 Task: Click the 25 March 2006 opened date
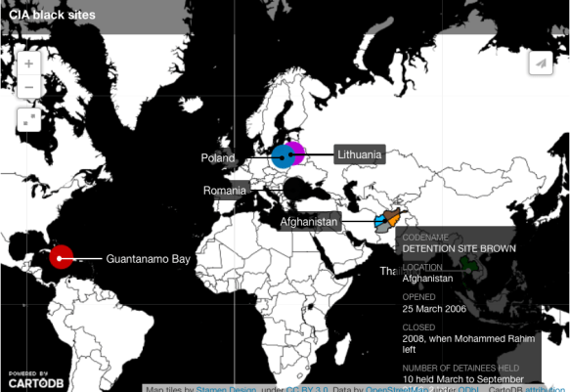(x=434, y=309)
